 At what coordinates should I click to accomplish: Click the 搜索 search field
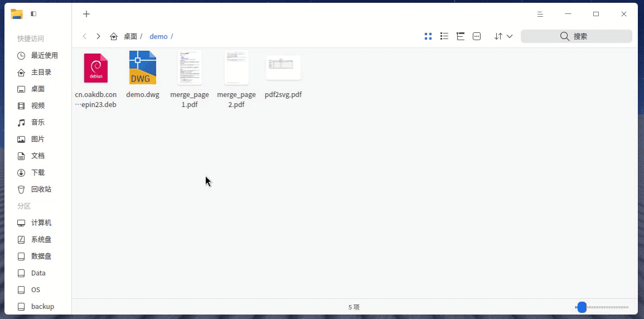576,36
